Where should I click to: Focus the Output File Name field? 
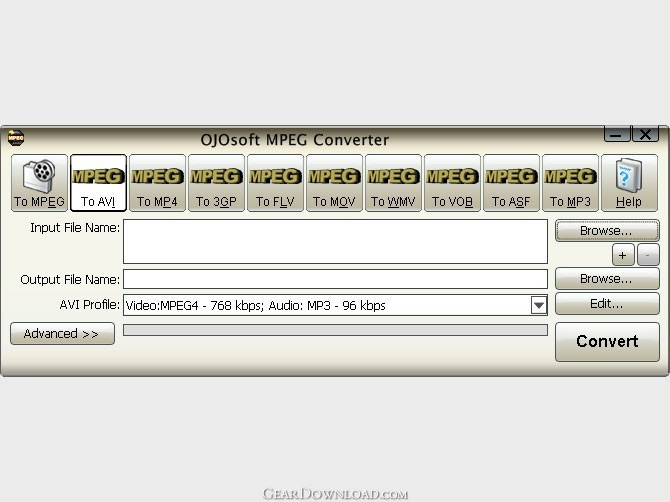(335, 279)
